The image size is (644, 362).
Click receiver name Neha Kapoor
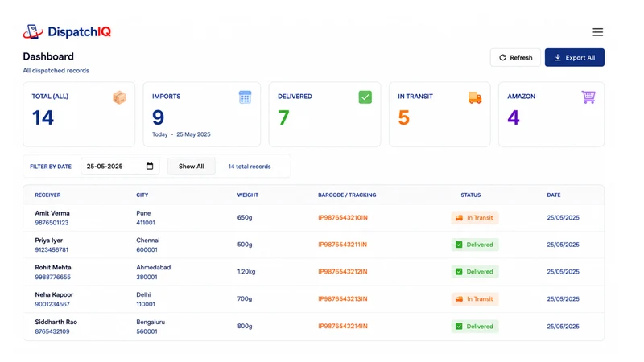pyautogui.click(x=54, y=294)
